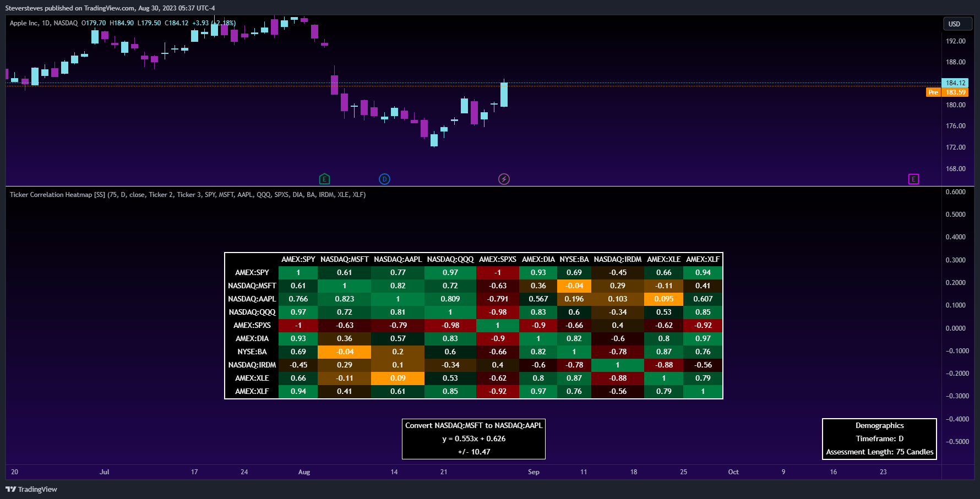
Task: Click the lightning bolt event marker
Action: click(x=504, y=179)
